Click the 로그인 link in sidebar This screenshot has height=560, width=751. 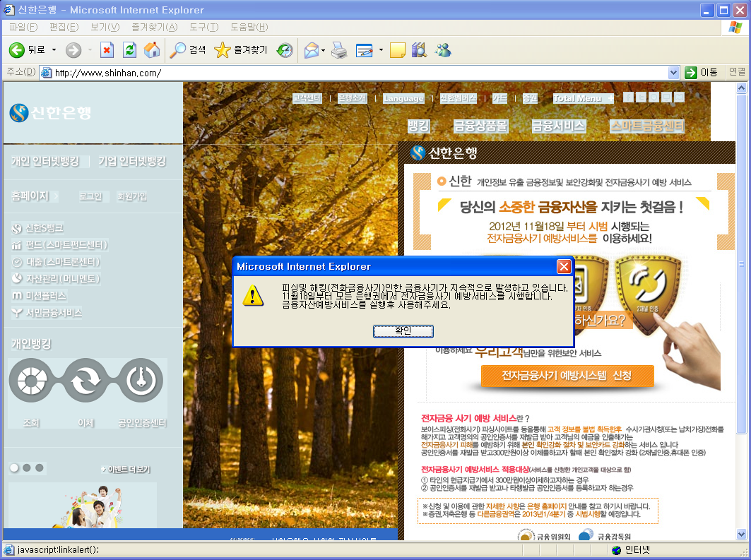pyautogui.click(x=90, y=196)
